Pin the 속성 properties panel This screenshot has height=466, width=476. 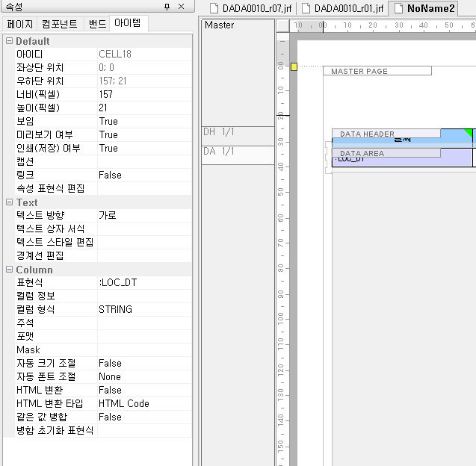click(x=167, y=7)
